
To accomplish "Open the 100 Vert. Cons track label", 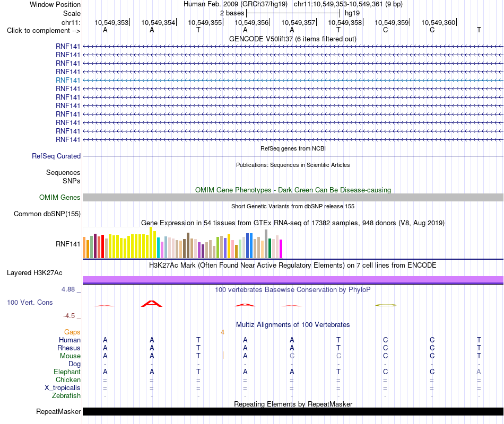I will click(30, 303).
